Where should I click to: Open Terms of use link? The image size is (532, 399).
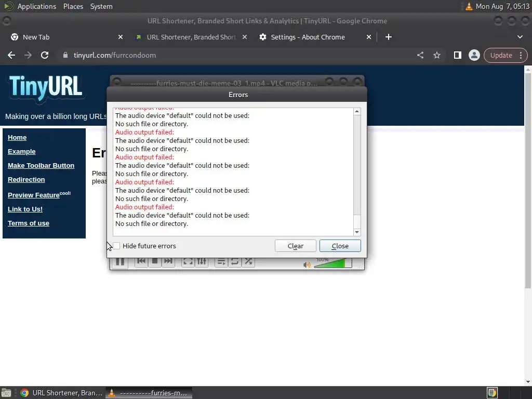tap(29, 223)
